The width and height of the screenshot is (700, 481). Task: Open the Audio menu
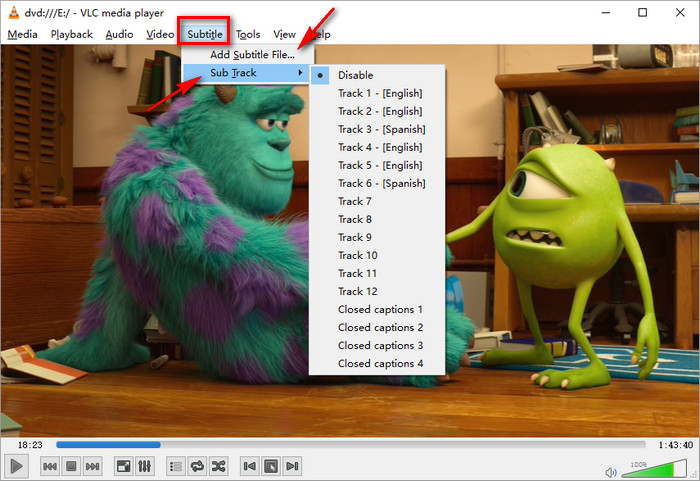pyautogui.click(x=119, y=34)
